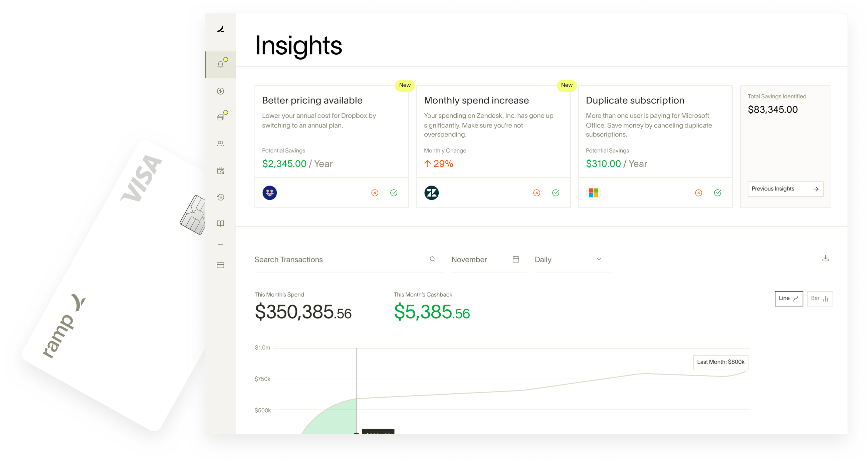Click the Previous Insights button
The width and height of the screenshot is (868, 463).
tap(785, 189)
